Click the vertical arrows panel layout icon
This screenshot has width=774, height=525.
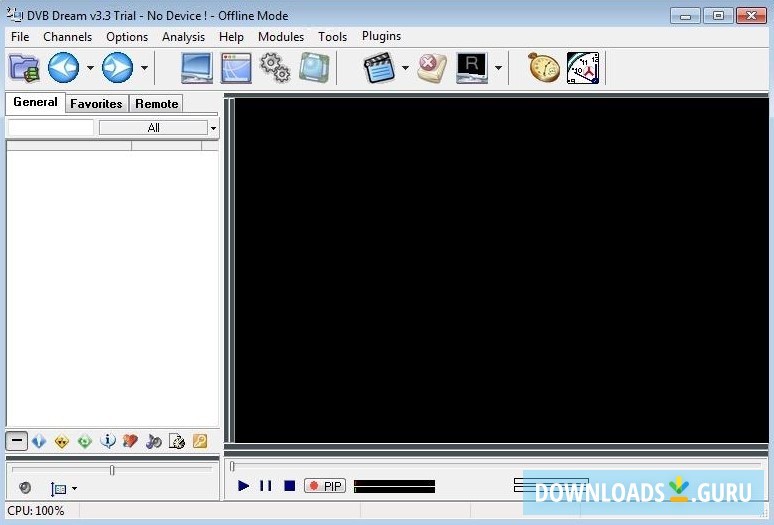(58, 488)
